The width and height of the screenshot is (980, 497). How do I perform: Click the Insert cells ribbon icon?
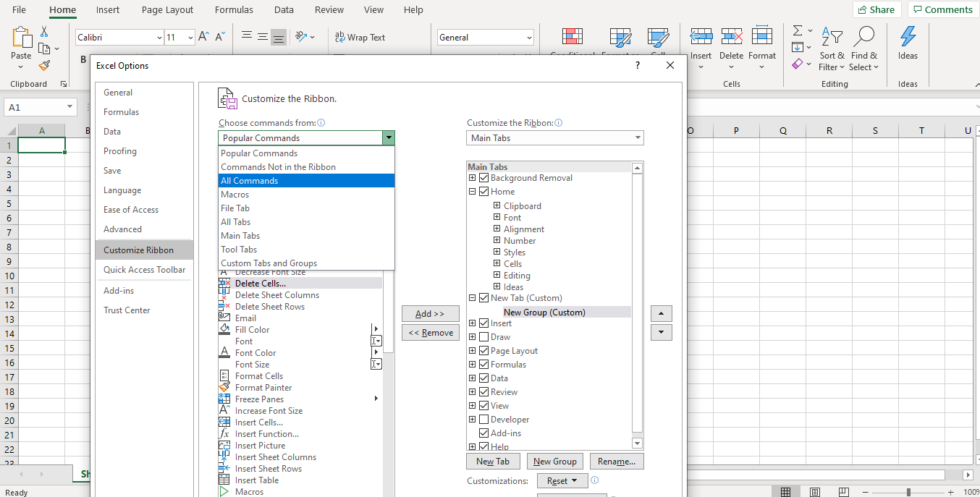[x=701, y=37]
